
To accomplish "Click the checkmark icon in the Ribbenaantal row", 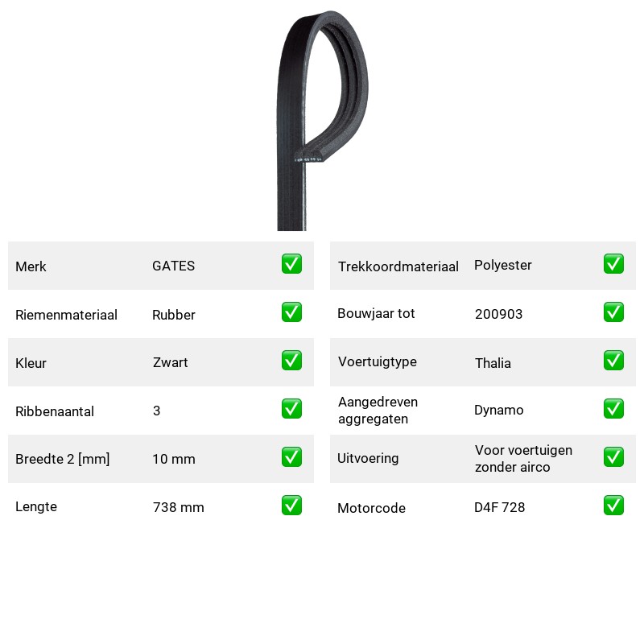I will click(291, 409).
